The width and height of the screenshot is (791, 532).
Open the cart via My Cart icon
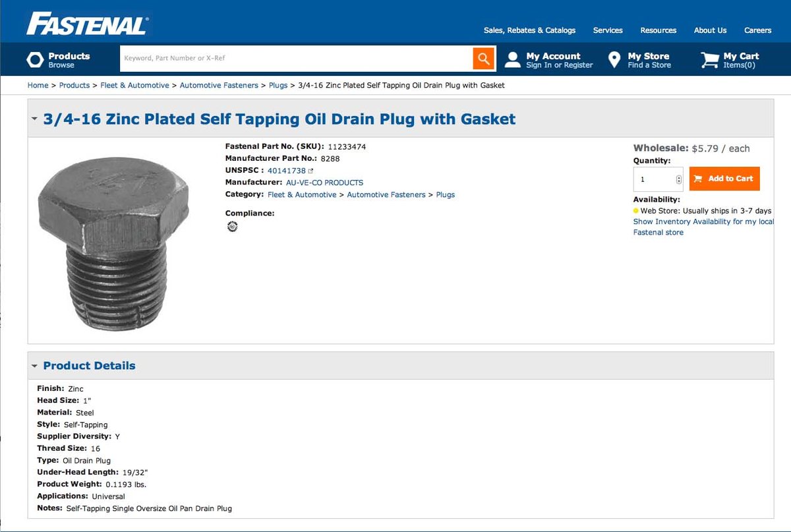(x=709, y=59)
